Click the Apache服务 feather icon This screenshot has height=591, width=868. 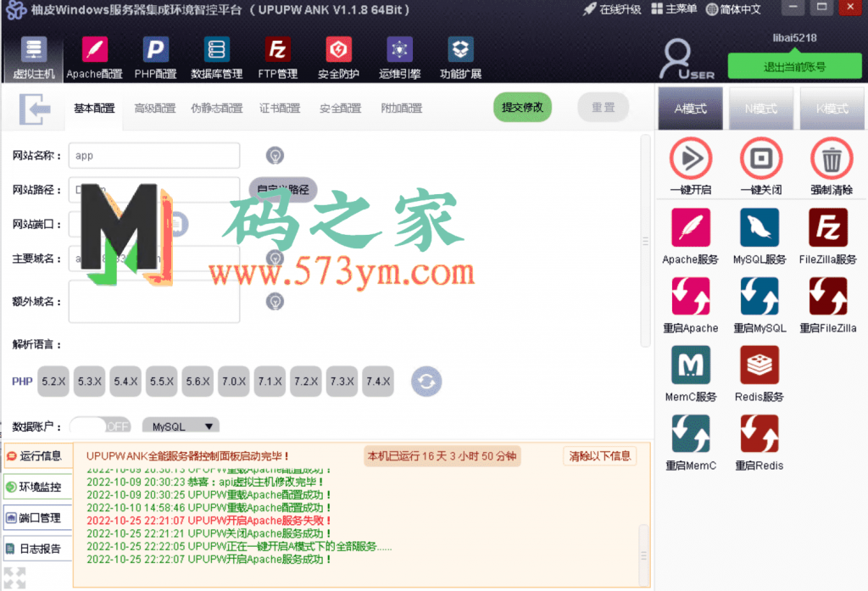690,227
